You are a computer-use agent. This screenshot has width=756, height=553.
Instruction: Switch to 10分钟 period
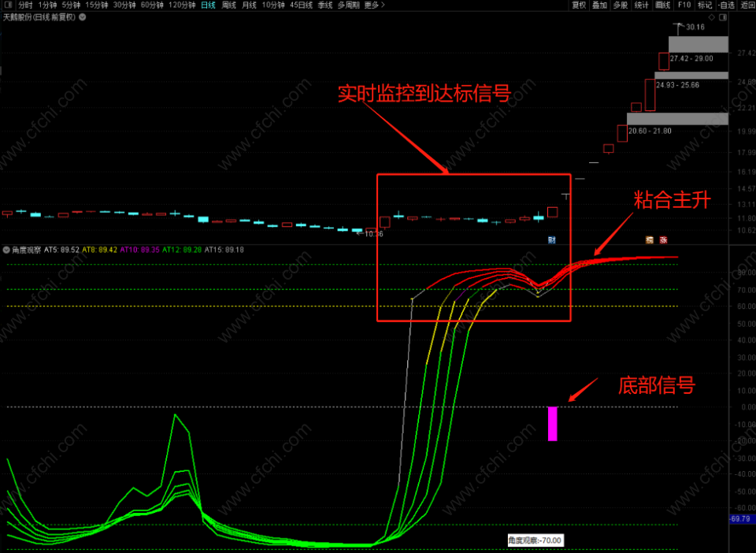coord(273,5)
